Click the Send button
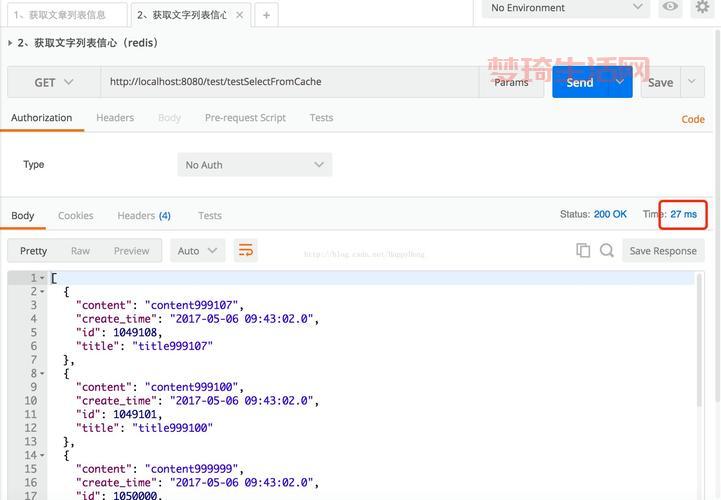The height and width of the screenshot is (500, 721). (582, 82)
